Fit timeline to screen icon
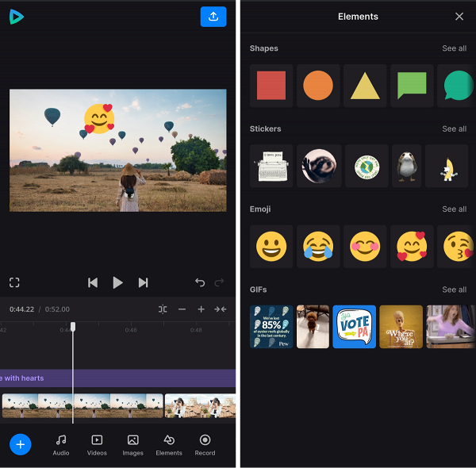This screenshot has height=468, width=476. click(x=220, y=309)
